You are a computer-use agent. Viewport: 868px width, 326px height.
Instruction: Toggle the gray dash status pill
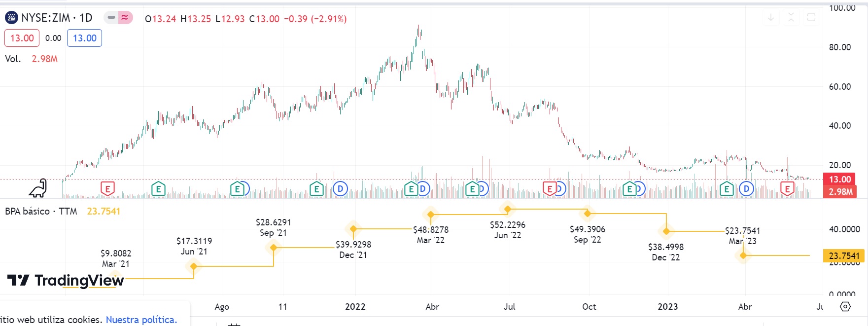[111, 18]
